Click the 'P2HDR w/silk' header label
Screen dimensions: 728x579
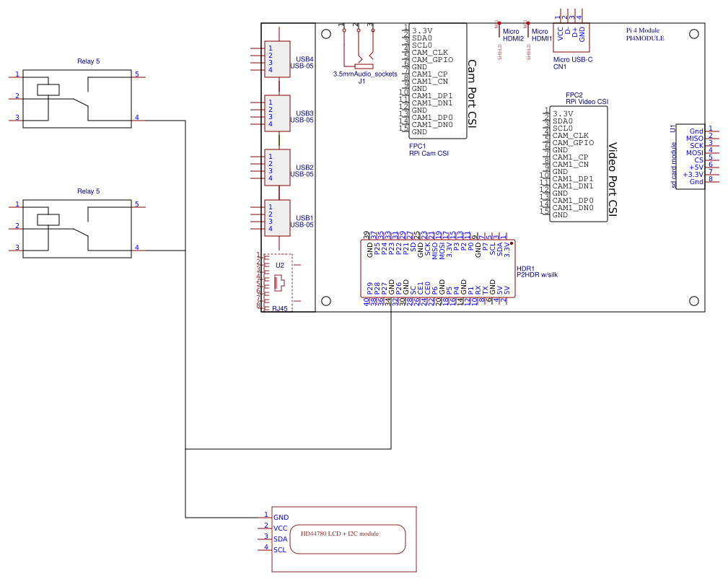tap(538, 274)
